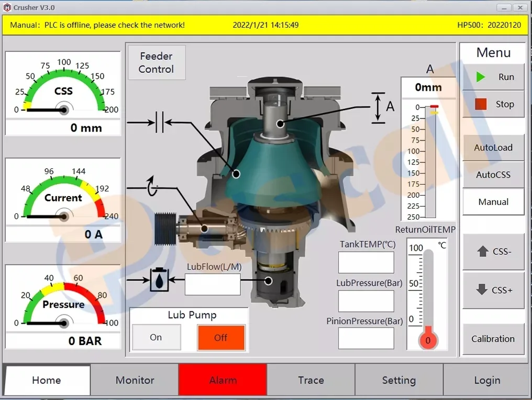Turn the Lub Pump On

[x=156, y=337]
